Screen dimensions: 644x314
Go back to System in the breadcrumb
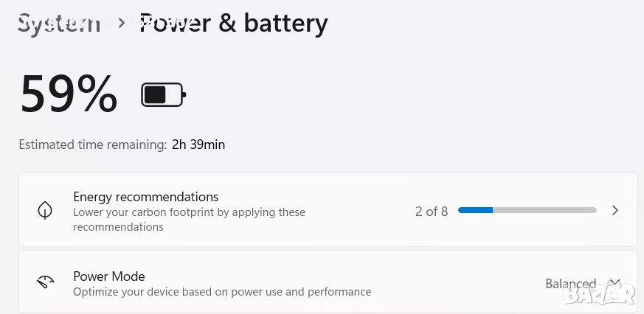click(59, 23)
